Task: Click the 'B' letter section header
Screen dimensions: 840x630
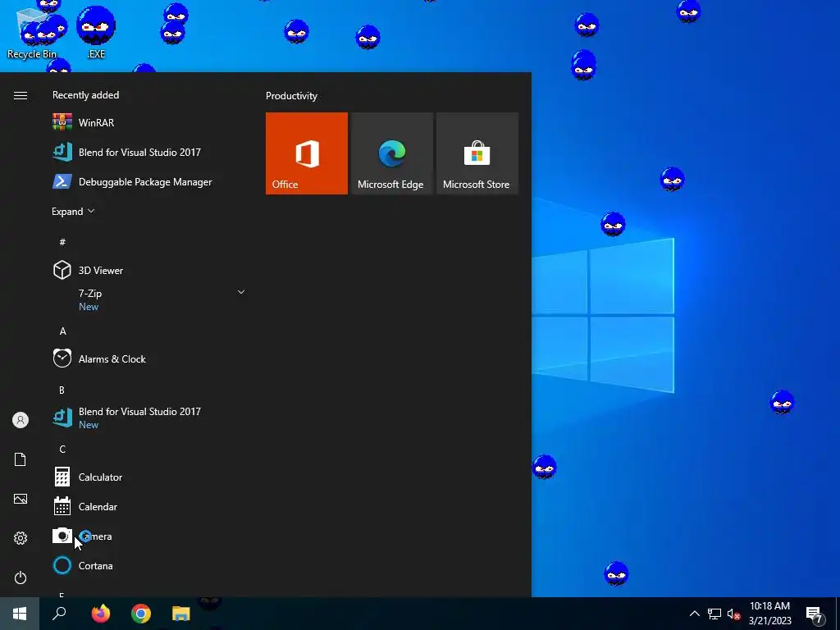Action: [62, 390]
